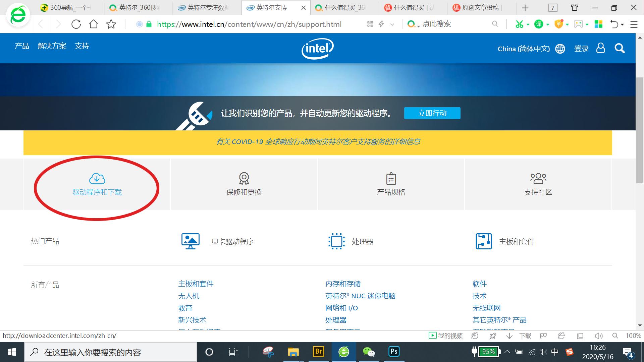Image resolution: width=644 pixels, height=362 pixels.
Task: Click the 保修和更换 ribbon badge icon
Action: [x=244, y=178]
